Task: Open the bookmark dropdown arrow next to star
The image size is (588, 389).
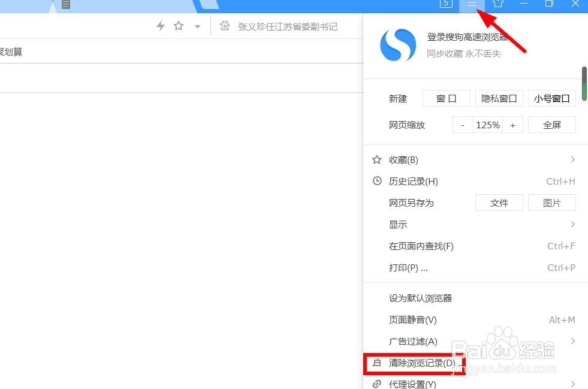Action: pyautogui.click(x=196, y=26)
